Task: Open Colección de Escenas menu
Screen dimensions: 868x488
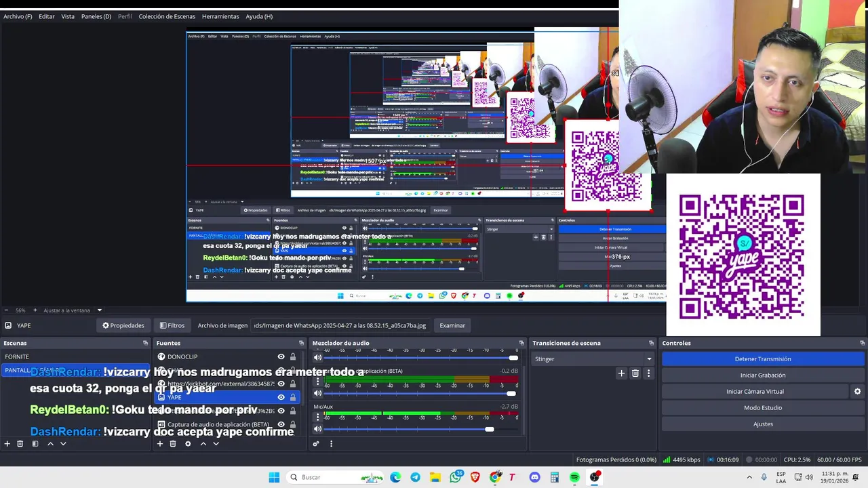Action: coord(167,16)
